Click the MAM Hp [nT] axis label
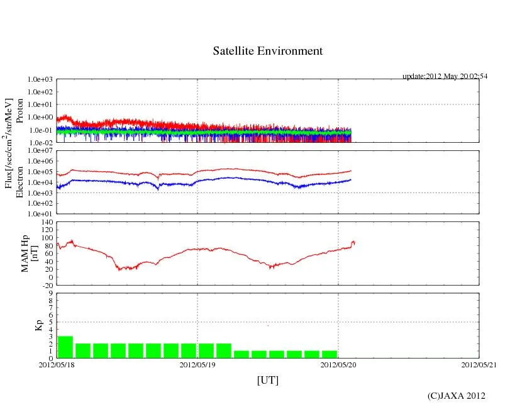 point(30,250)
